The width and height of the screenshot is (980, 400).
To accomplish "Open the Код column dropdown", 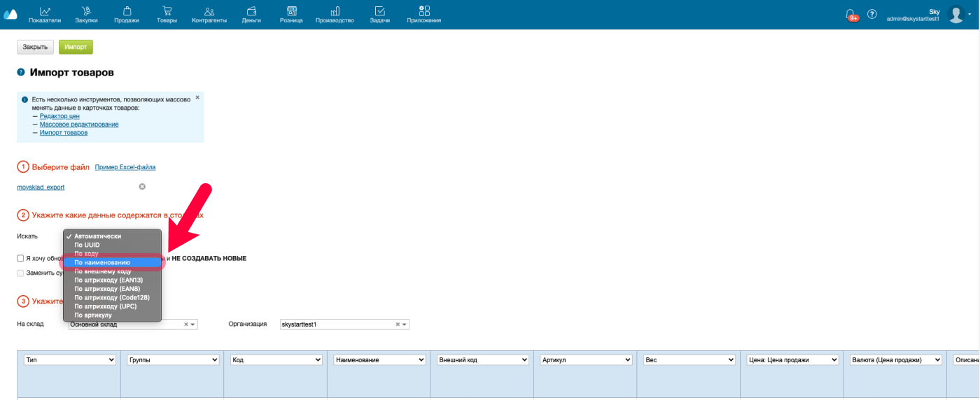I will (x=276, y=359).
